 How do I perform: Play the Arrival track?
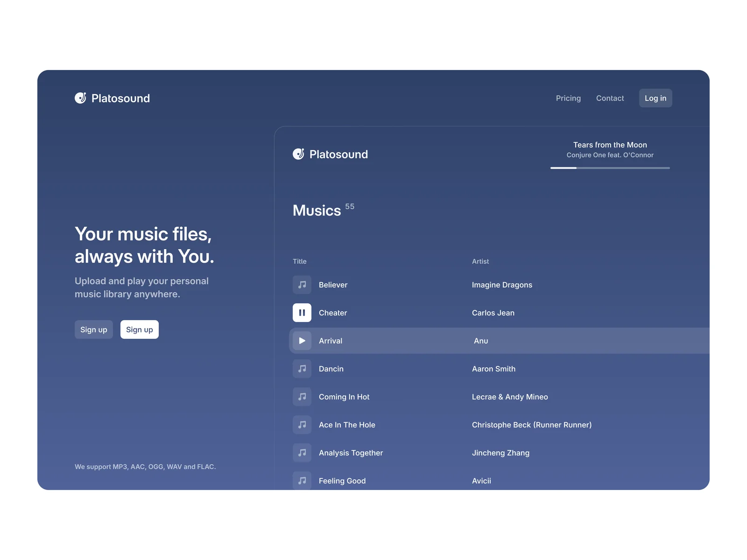pos(302,341)
